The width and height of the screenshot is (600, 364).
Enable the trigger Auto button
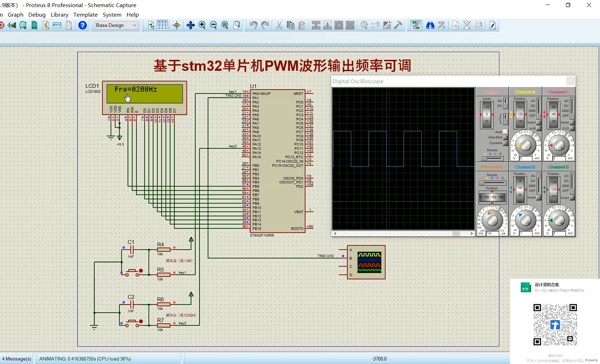tap(505, 132)
